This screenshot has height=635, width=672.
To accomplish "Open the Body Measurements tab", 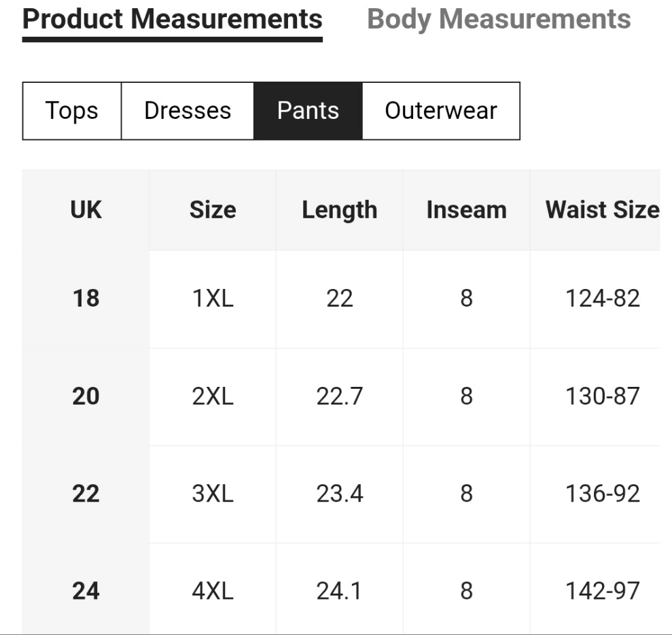I will 499,19.
